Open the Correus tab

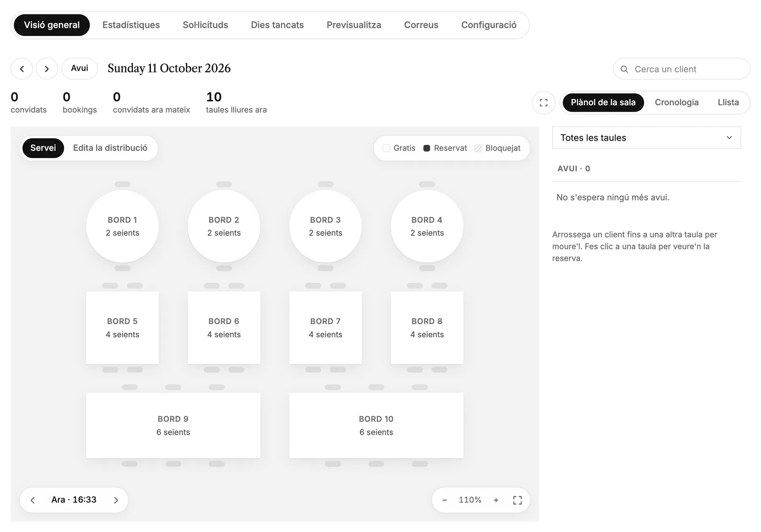tap(421, 25)
